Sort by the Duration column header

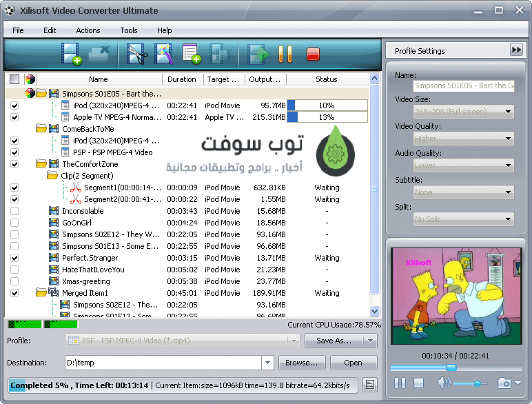click(x=182, y=79)
